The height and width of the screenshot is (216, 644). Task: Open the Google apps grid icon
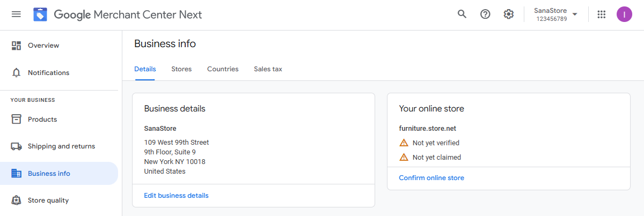(x=602, y=14)
